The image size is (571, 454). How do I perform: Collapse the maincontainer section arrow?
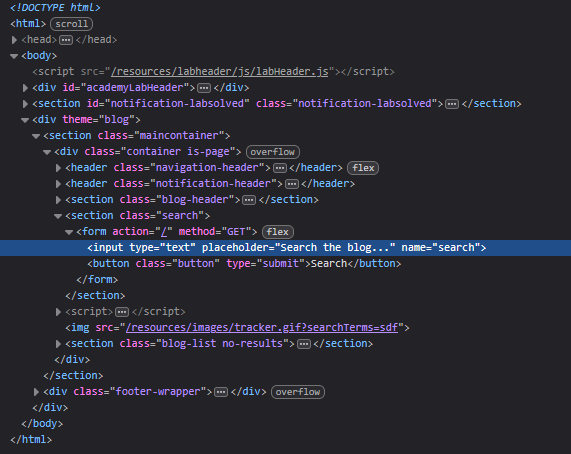pos(36,136)
